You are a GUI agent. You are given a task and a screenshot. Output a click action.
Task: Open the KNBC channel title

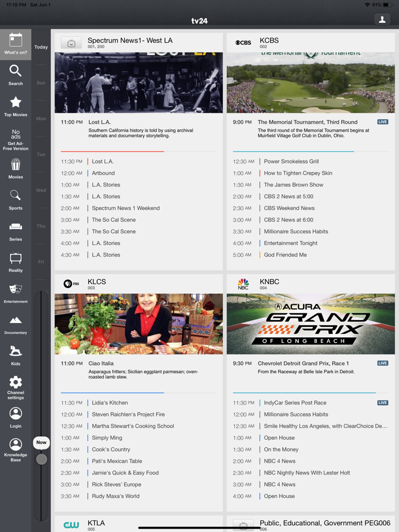[x=270, y=281]
